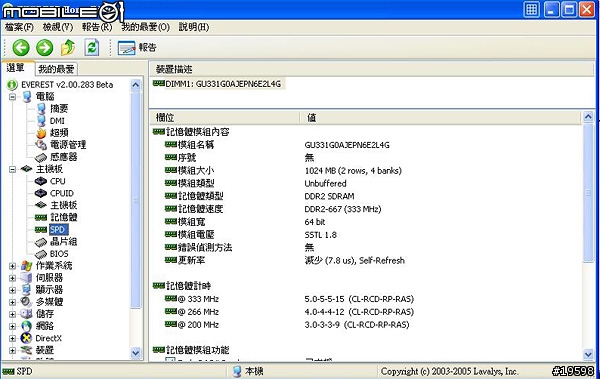This screenshot has height=379, width=600.
Task: Click the 多媒體 speaker icon in the tree
Action: 26,302
